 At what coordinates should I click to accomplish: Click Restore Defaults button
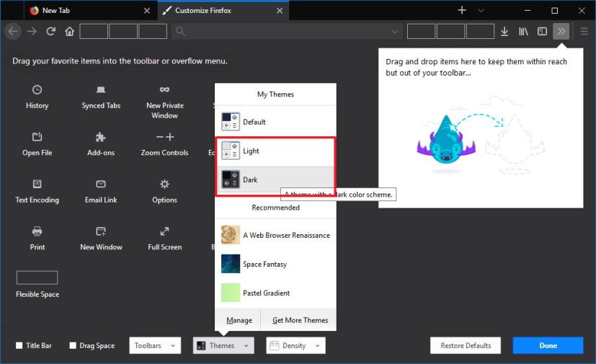point(466,345)
